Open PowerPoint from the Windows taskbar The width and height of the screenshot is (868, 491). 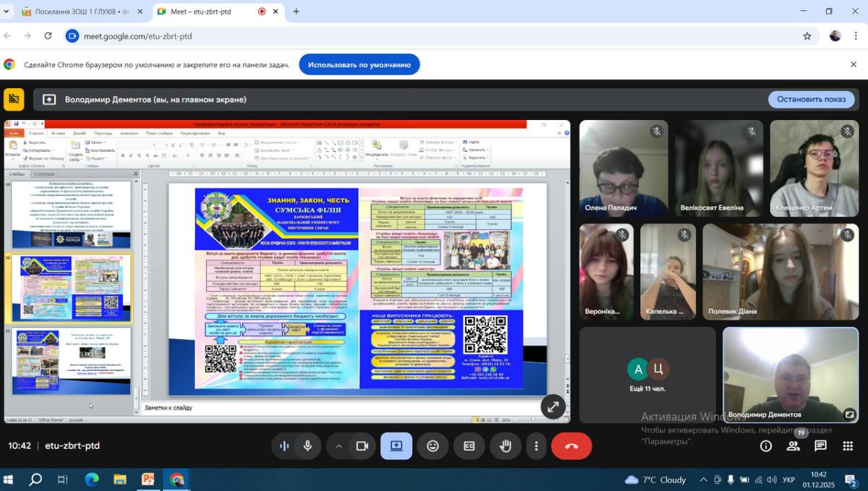click(148, 479)
